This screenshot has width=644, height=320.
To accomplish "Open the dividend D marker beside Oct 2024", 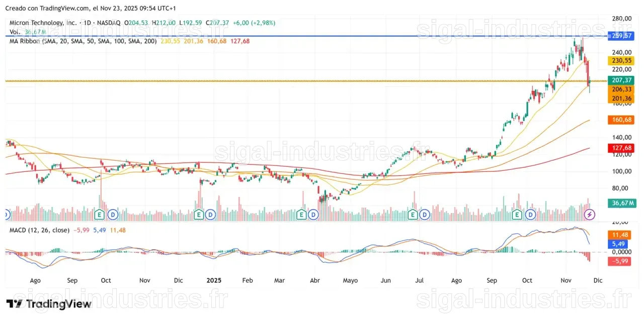I will pos(113,215).
